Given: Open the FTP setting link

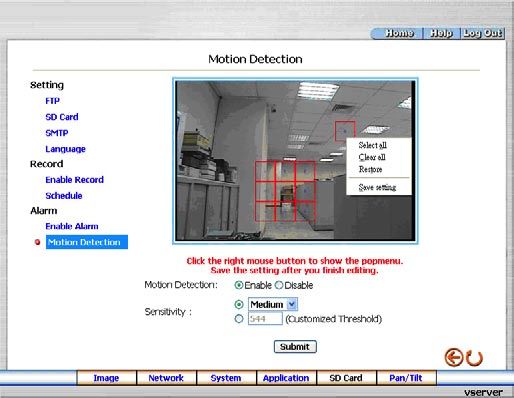Looking at the screenshot, I should click(x=53, y=101).
